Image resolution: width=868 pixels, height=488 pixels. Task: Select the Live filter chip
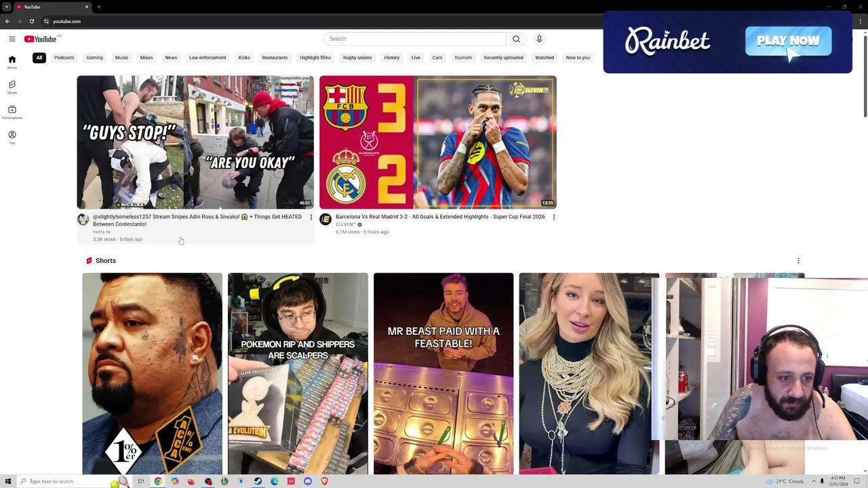[416, 58]
